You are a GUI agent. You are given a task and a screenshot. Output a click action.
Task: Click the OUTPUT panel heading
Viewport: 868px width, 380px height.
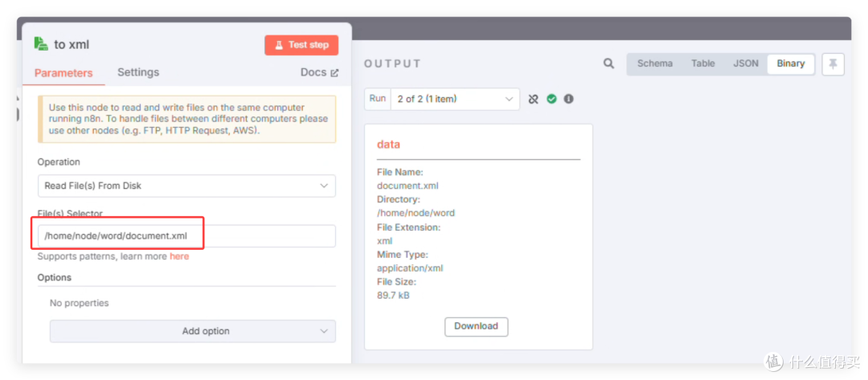(x=392, y=63)
